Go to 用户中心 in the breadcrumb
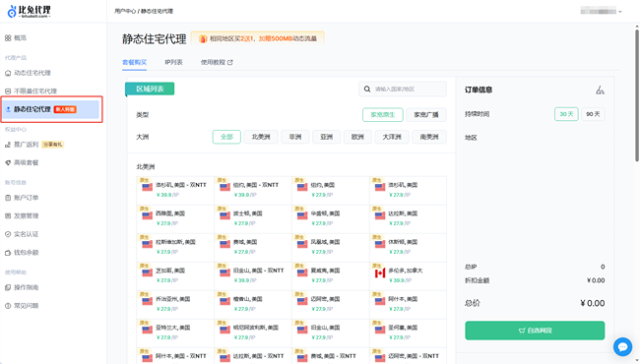Image resolution: width=640 pixels, height=364 pixels. [x=125, y=11]
